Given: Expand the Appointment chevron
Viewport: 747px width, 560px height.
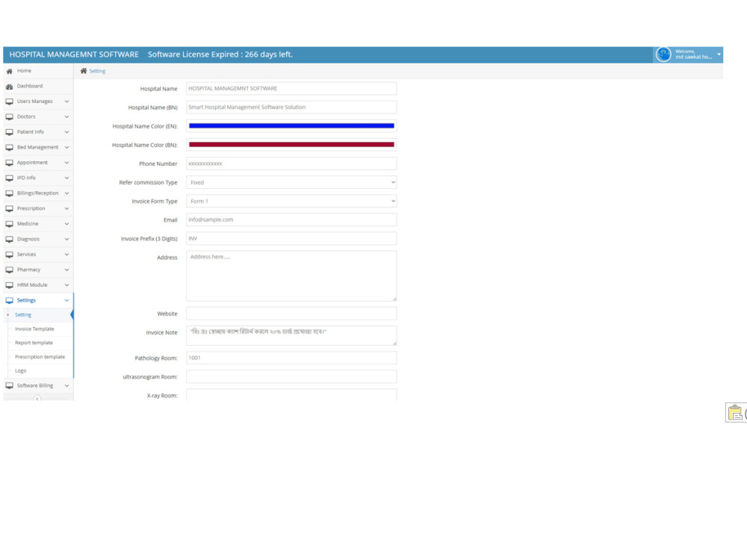Looking at the screenshot, I should tap(66, 163).
